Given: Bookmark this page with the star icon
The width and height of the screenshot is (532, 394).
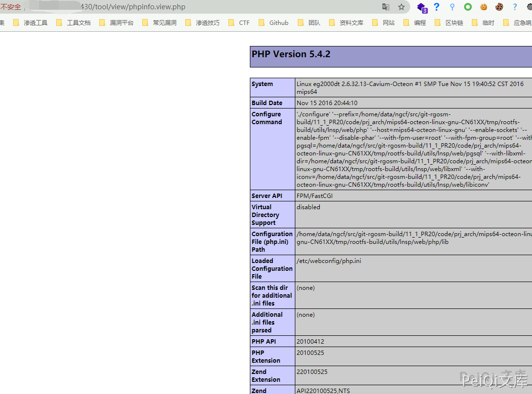Looking at the screenshot, I should [402, 7].
